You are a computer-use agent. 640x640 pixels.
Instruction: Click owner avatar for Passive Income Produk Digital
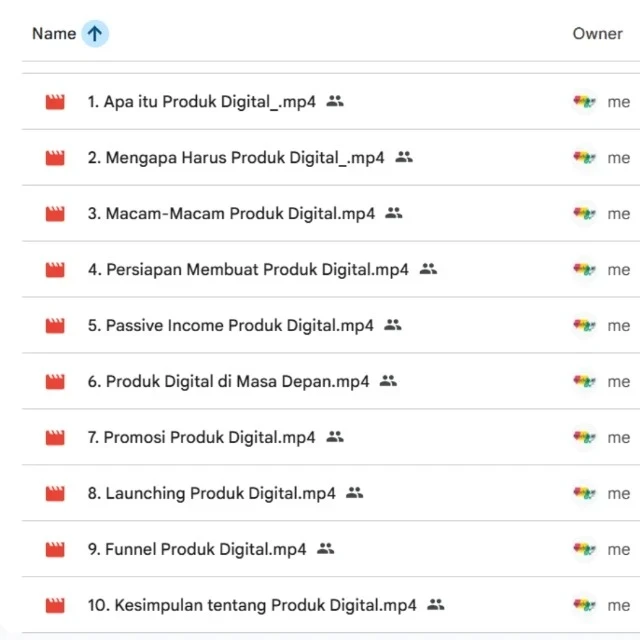(584, 325)
